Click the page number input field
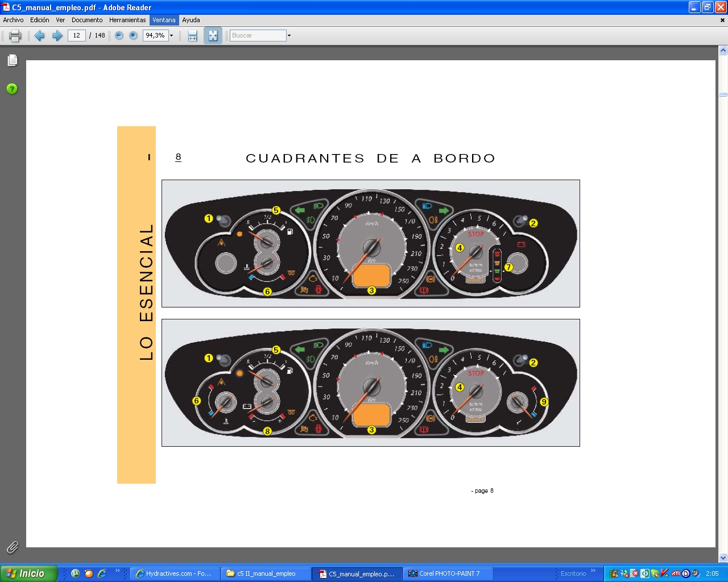Screen dimensions: 728x582 pyautogui.click(x=77, y=35)
